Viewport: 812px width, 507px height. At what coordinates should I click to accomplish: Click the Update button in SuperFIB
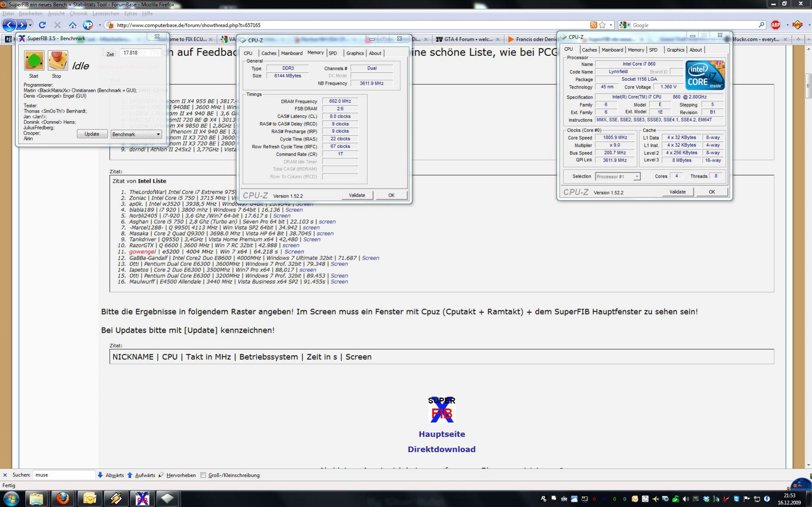pos(92,134)
